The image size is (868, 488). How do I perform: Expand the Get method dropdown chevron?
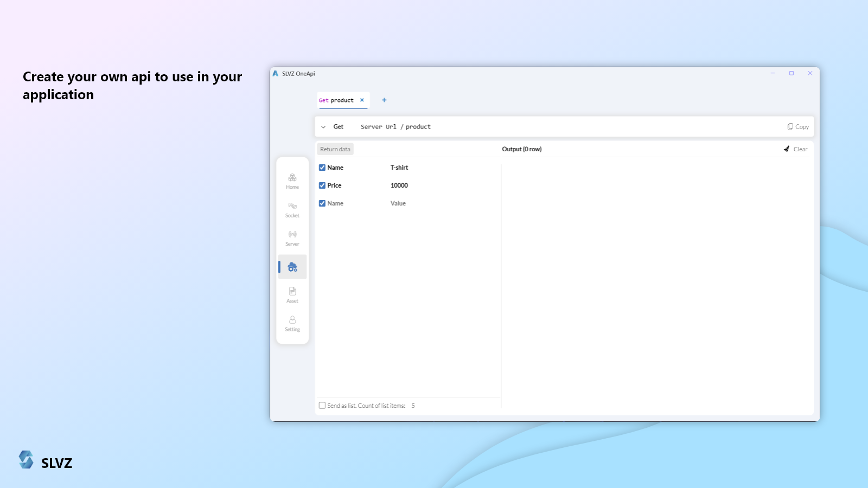323,127
